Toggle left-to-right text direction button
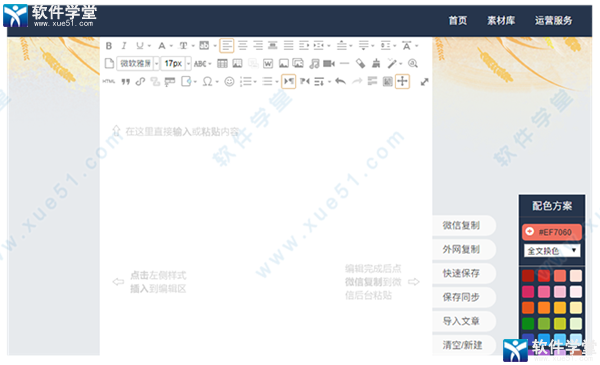600x365 pixels. point(289,81)
